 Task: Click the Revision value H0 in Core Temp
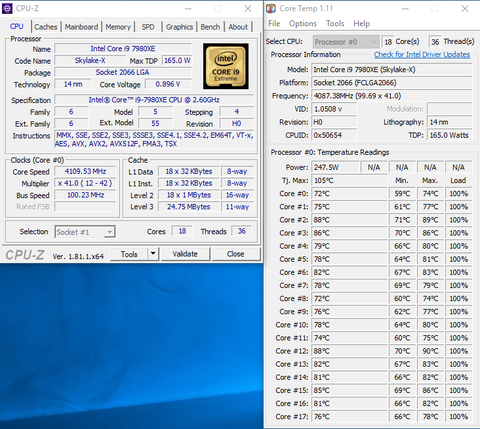click(334, 122)
